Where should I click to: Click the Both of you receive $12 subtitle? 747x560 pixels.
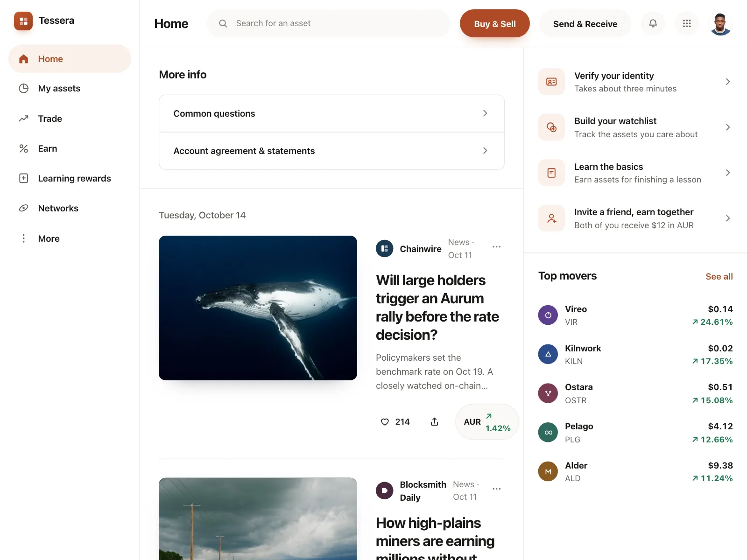point(634,225)
